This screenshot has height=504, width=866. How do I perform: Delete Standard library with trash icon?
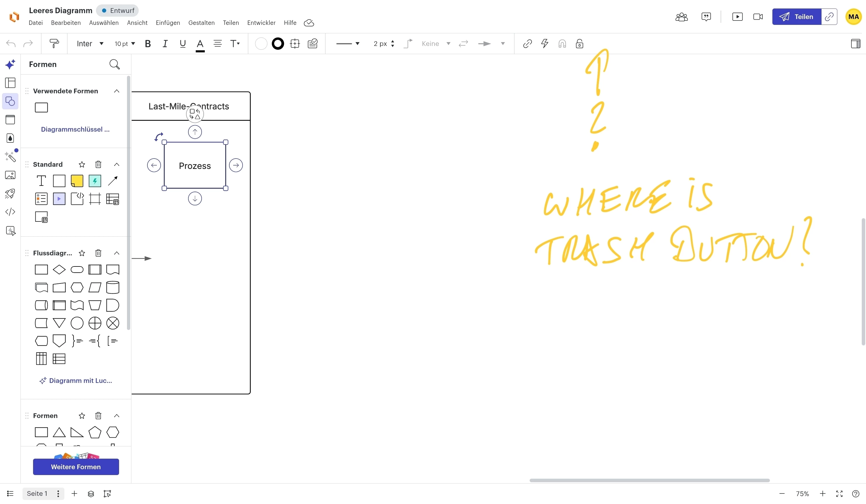point(98,165)
